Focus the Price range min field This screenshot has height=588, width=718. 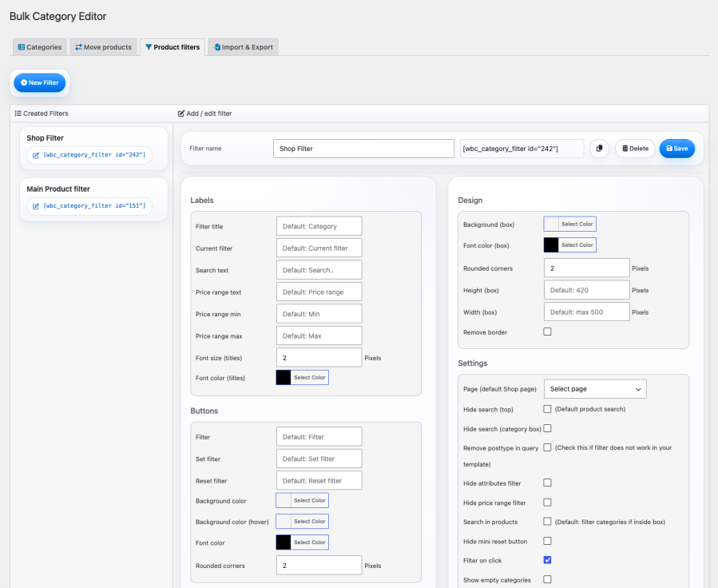[319, 314]
